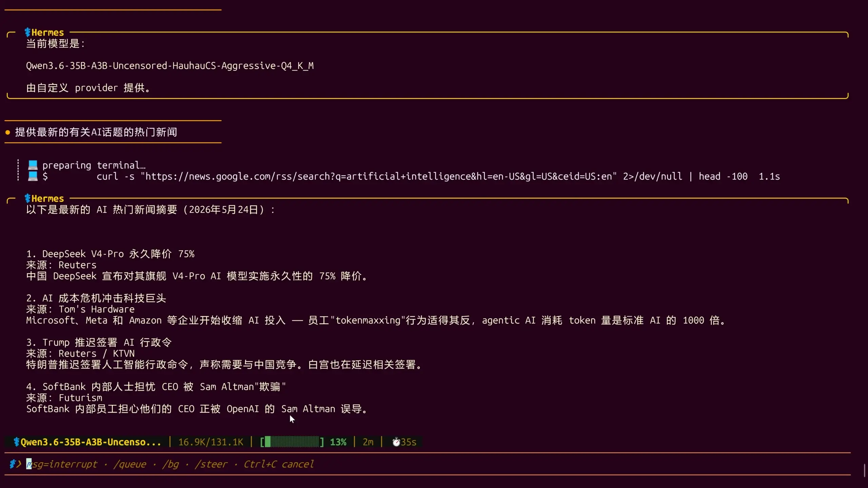Click the line "由自定义 provider 提供。"
The image size is (868, 488).
click(88, 88)
